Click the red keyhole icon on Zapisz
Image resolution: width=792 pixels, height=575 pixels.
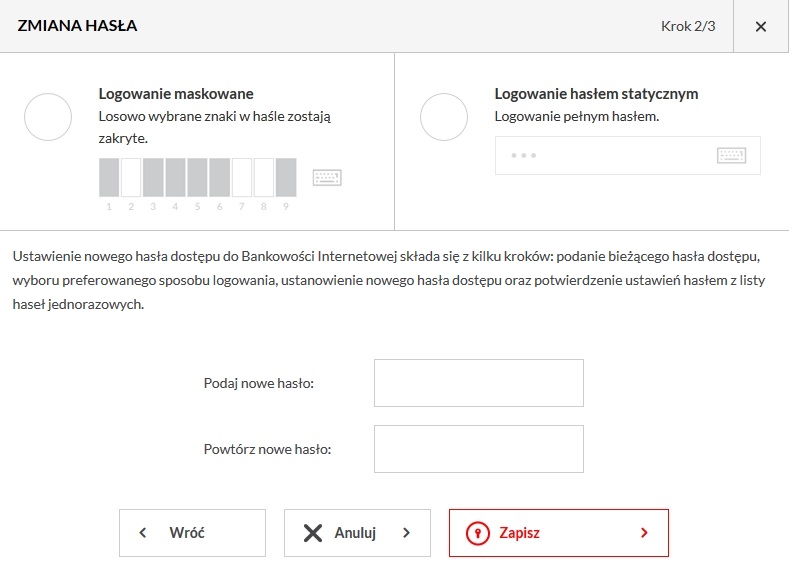click(477, 533)
